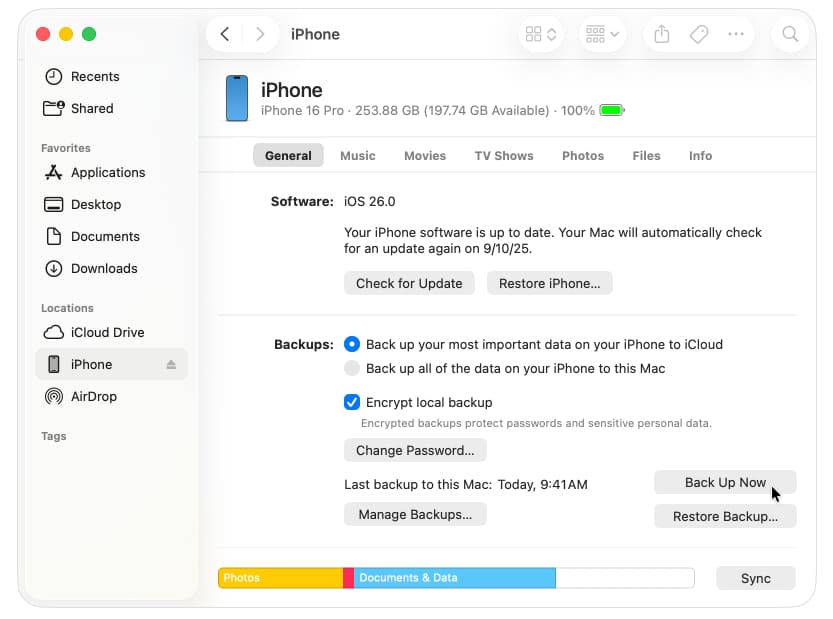Open AirDrop in the sidebar
The image size is (833, 619).
click(x=112, y=396)
